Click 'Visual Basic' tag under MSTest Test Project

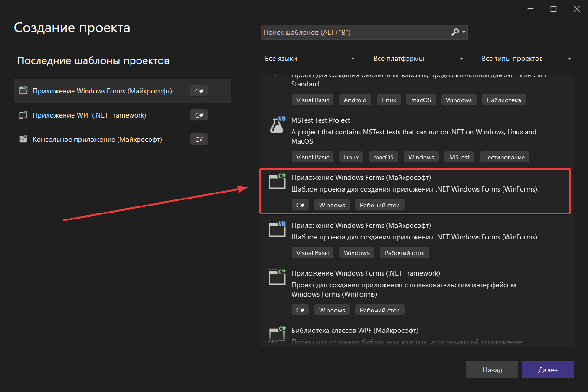[x=313, y=157]
